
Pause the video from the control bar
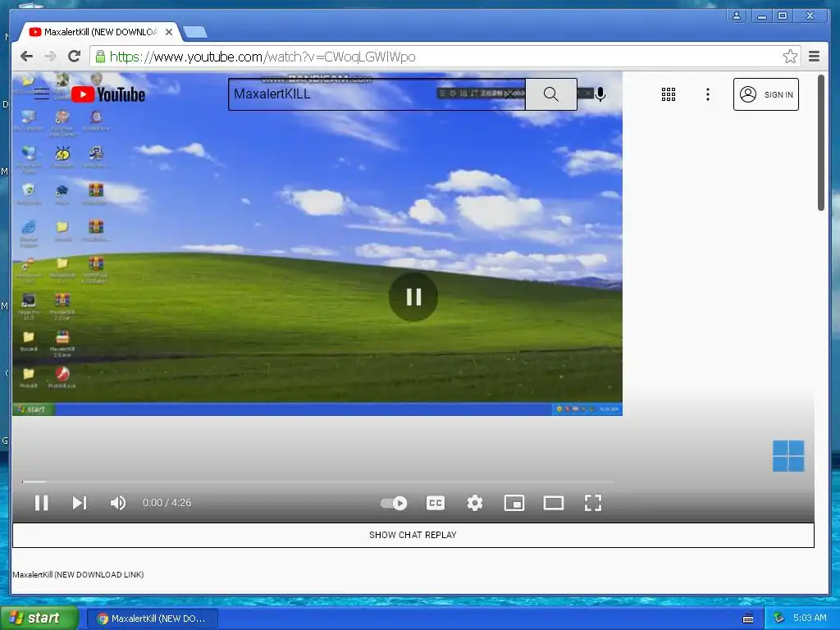tap(41, 503)
